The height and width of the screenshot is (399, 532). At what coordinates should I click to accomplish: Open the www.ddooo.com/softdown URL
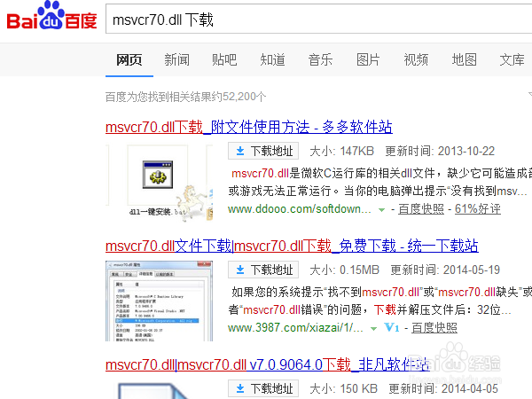click(300, 209)
